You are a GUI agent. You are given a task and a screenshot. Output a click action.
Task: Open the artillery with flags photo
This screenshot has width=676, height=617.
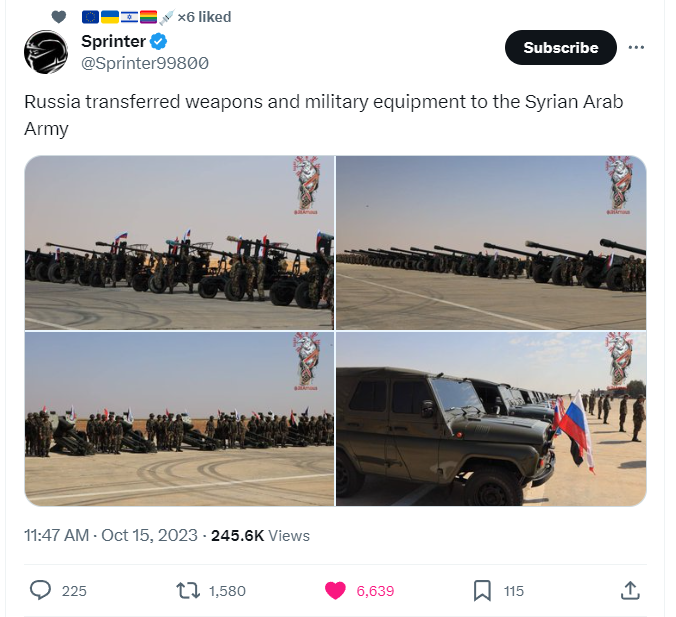pos(179,243)
